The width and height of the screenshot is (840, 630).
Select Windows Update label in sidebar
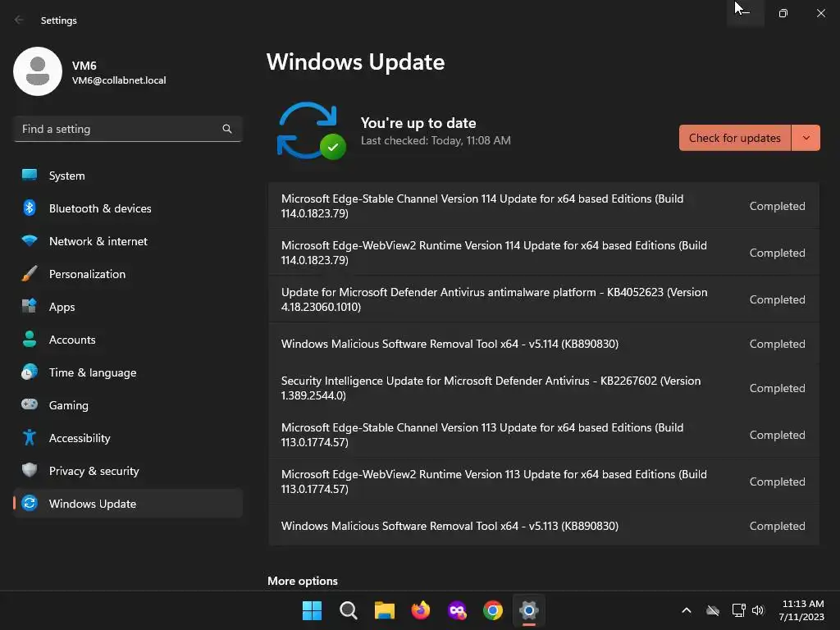click(x=93, y=504)
